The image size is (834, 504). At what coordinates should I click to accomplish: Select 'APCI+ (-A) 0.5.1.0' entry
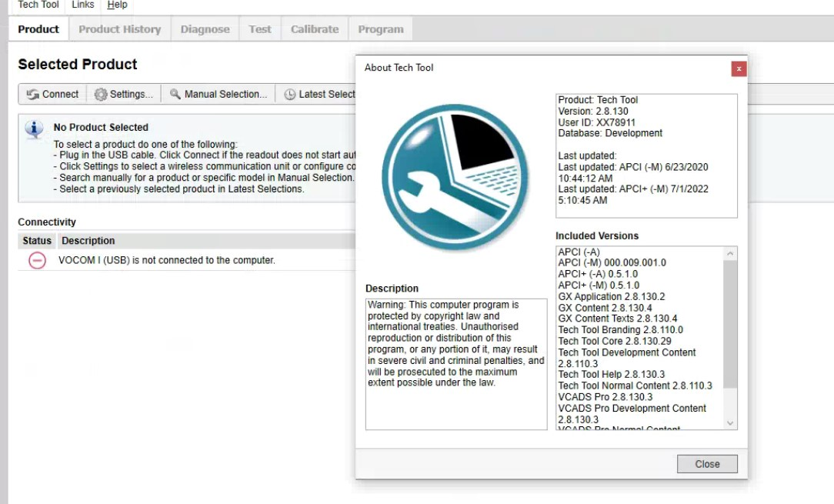click(x=598, y=274)
